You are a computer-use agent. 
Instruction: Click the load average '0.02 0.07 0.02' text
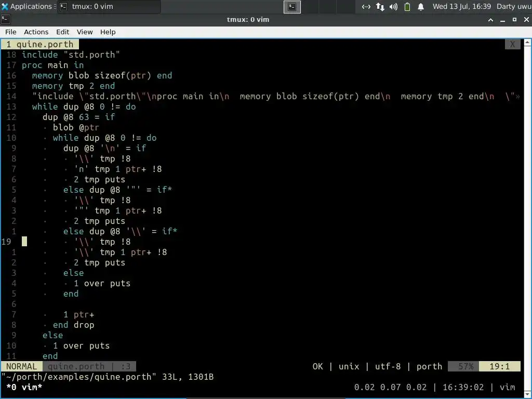[x=390, y=387]
